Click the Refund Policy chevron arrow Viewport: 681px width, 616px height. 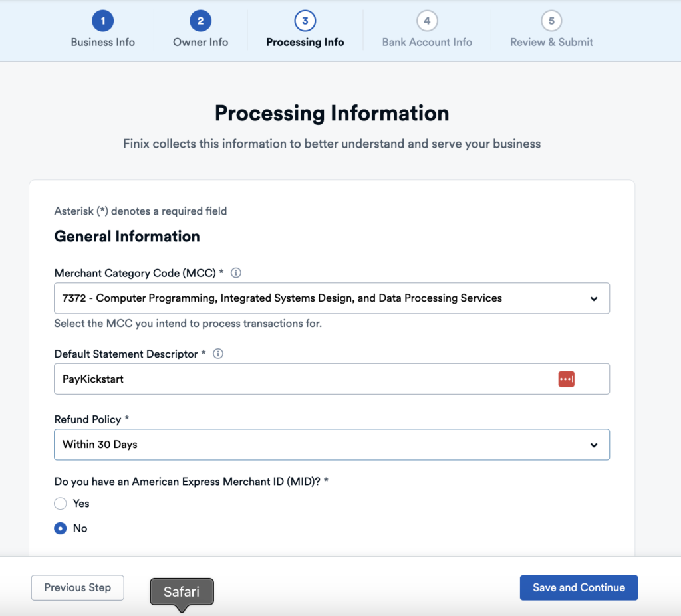pos(594,445)
